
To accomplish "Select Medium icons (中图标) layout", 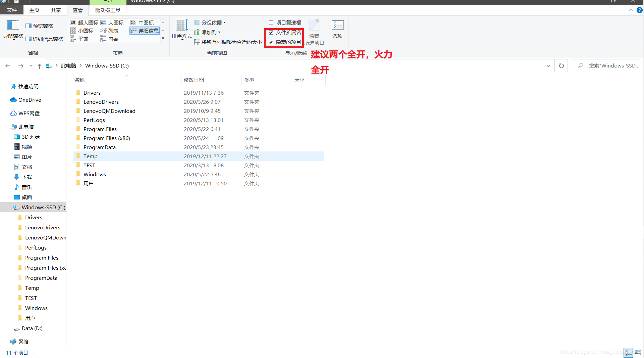I will click(x=142, y=23).
